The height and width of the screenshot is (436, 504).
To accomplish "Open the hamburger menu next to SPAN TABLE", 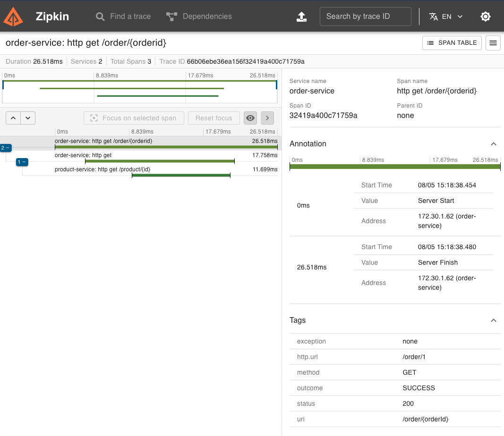I will [493, 43].
